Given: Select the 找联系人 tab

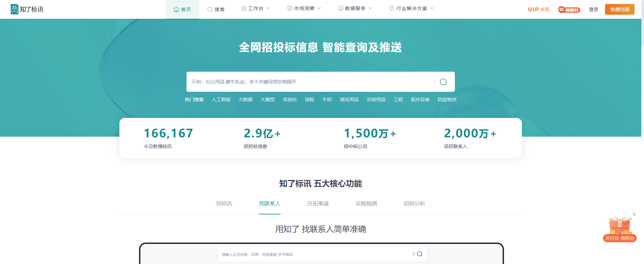Looking at the screenshot, I should click(270, 204).
